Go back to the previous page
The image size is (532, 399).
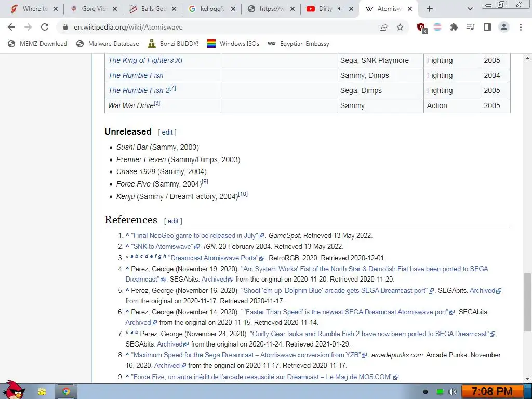11,27
